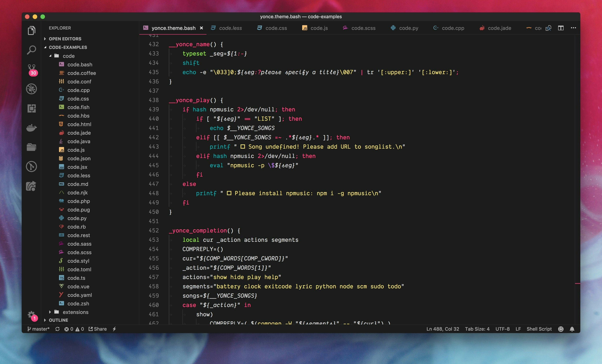The height and width of the screenshot is (364, 602).
Task: Click the notifications bell in status bar
Action: (572, 329)
